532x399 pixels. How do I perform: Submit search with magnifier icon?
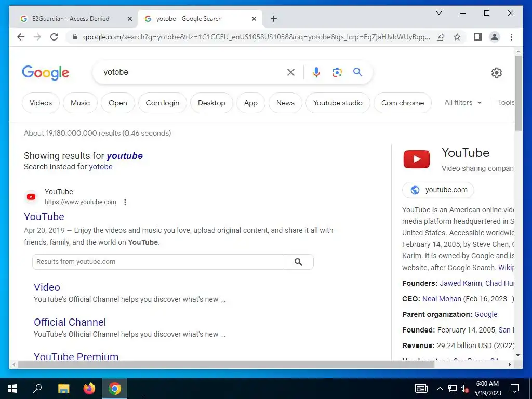(x=357, y=72)
